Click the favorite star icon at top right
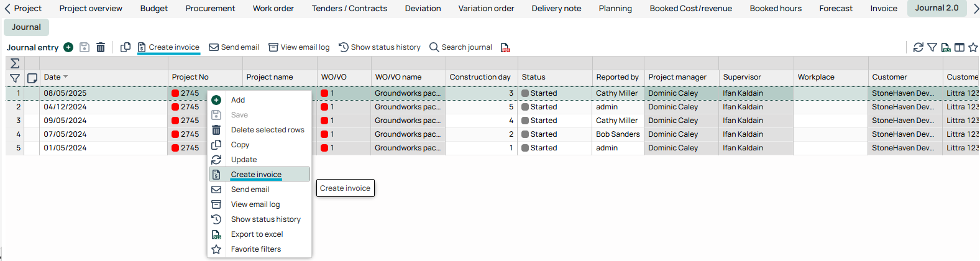The image size is (980, 261). click(973, 47)
